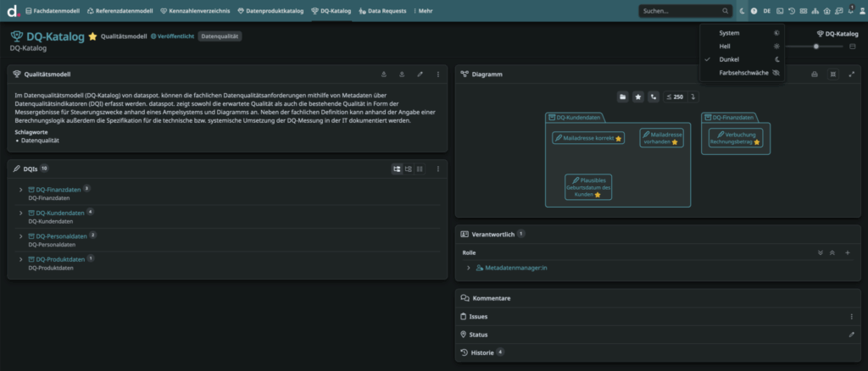Open Qualitätsmodell panel three-dot menu
Viewport: 868px width, 371px height.
(438, 74)
